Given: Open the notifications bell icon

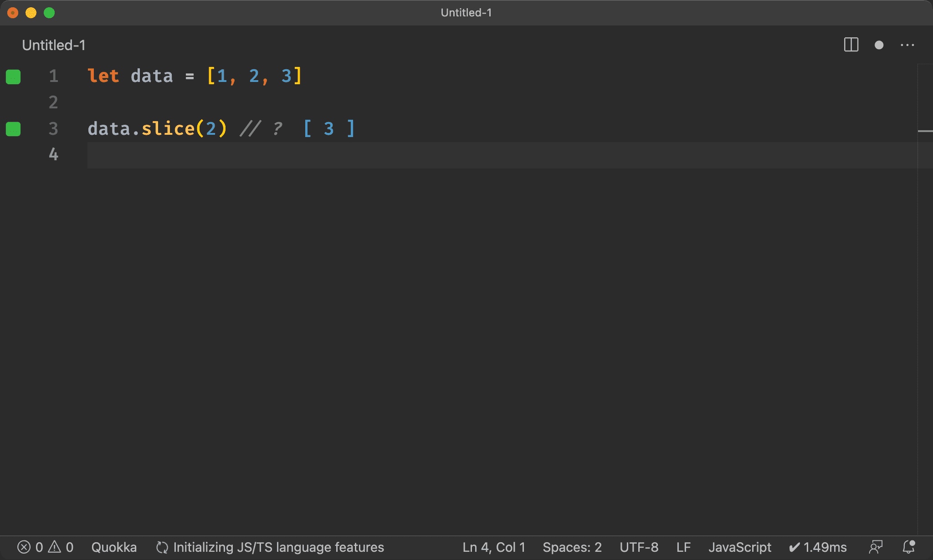Looking at the screenshot, I should [909, 547].
